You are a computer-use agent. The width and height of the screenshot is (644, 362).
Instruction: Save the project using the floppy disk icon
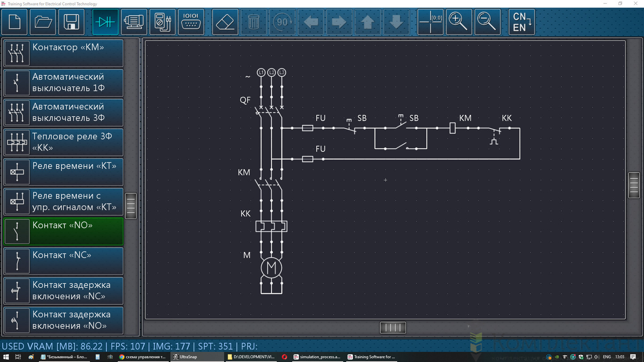pos(72,22)
